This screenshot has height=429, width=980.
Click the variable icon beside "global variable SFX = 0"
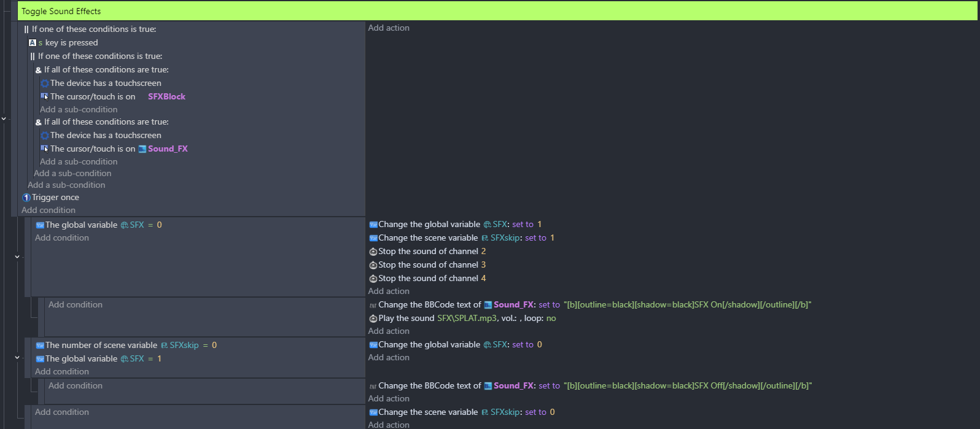[x=40, y=225]
